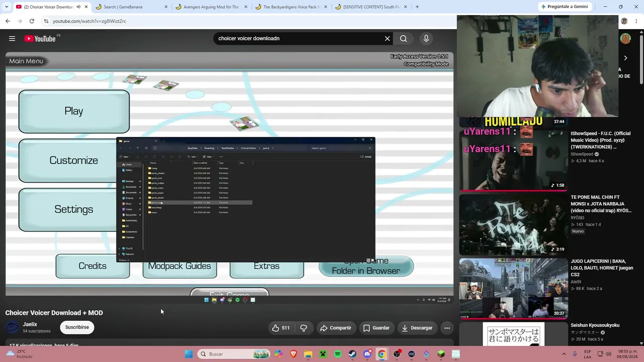The image size is (644, 362).
Task: Open the Minecraft Creeper icon in taskbar
Action: (323, 354)
